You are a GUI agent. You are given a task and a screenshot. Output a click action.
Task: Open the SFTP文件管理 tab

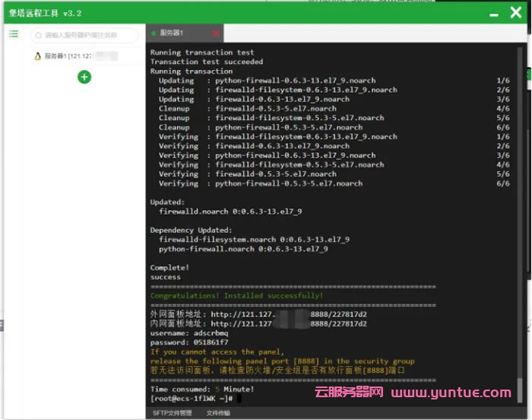pyautogui.click(x=172, y=413)
